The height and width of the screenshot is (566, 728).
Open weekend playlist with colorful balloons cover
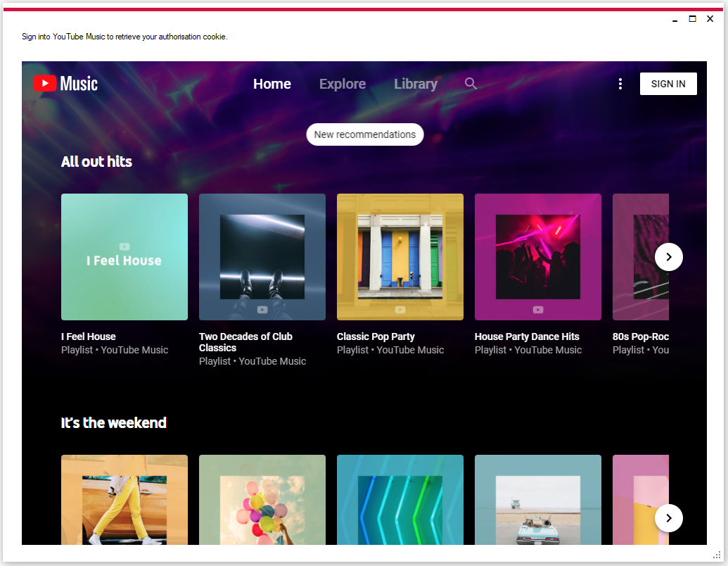pyautogui.click(x=262, y=500)
